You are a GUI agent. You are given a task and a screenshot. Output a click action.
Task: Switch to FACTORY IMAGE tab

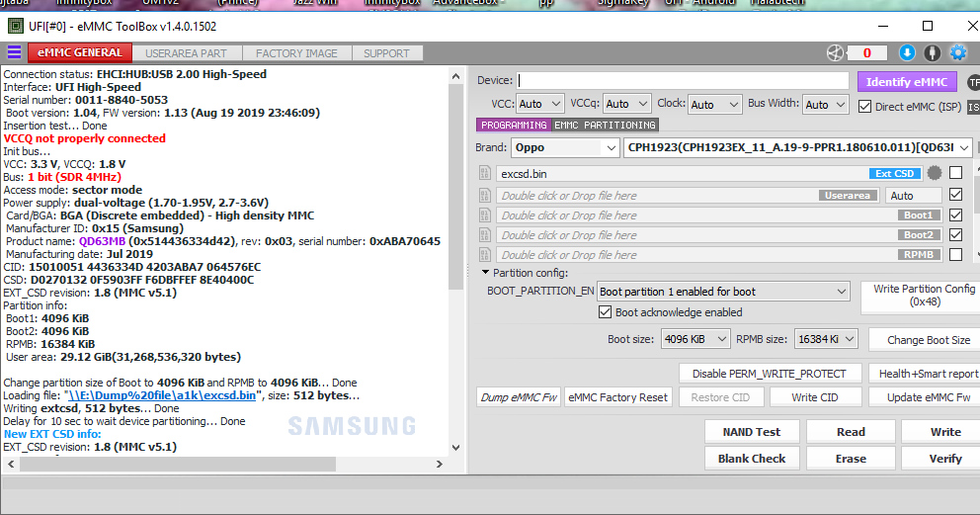coord(297,53)
